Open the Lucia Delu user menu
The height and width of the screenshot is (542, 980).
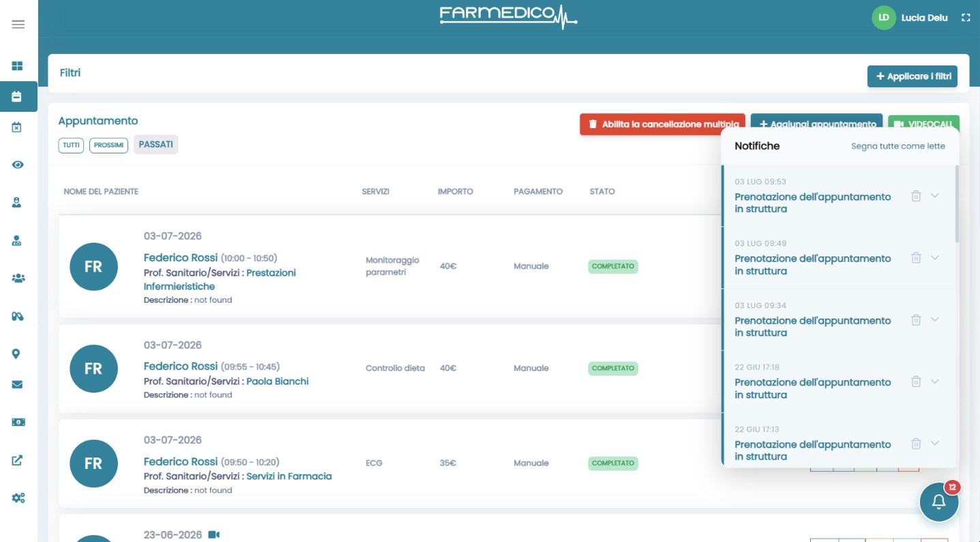924,18
